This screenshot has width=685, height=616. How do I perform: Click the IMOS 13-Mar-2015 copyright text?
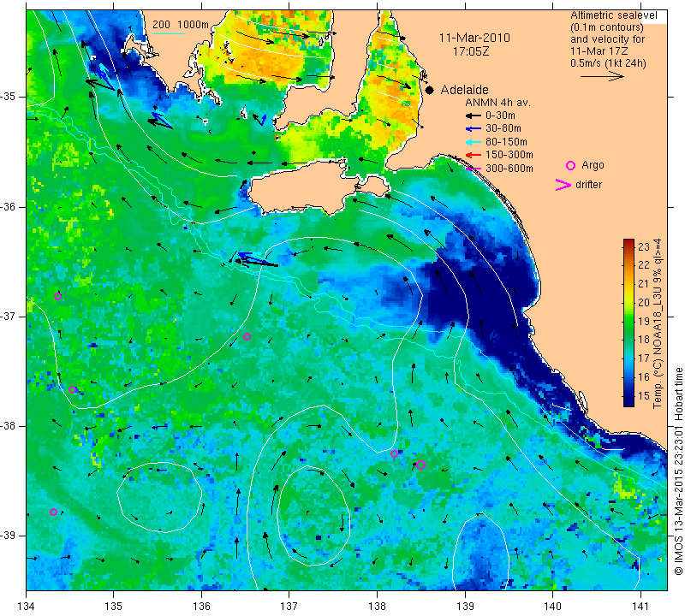coord(678,471)
